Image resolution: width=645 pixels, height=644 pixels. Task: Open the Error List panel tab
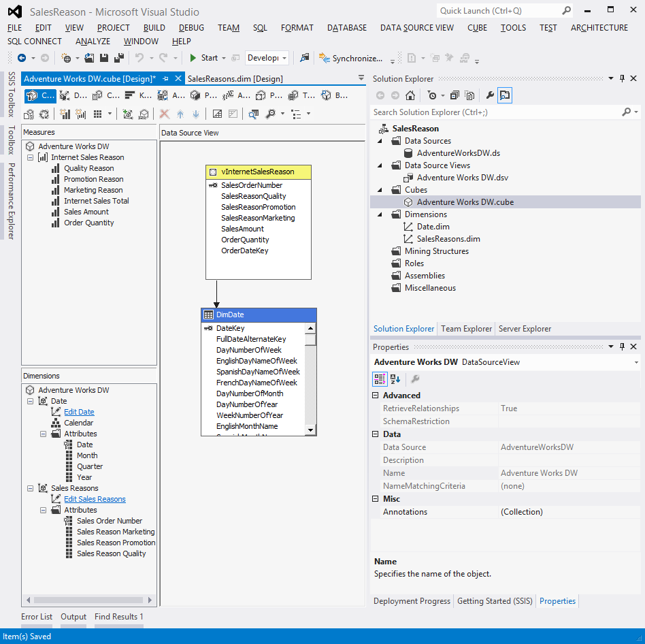[37, 617]
